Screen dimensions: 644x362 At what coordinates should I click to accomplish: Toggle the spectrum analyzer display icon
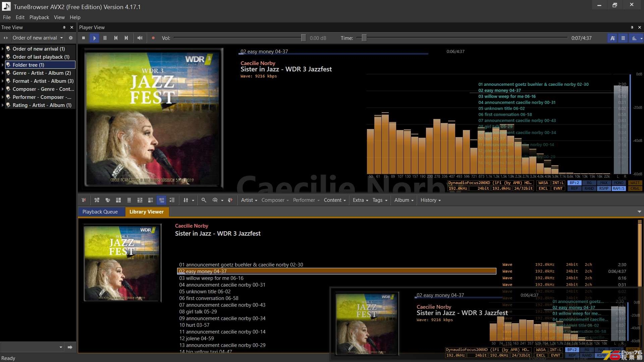[x=634, y=38]
